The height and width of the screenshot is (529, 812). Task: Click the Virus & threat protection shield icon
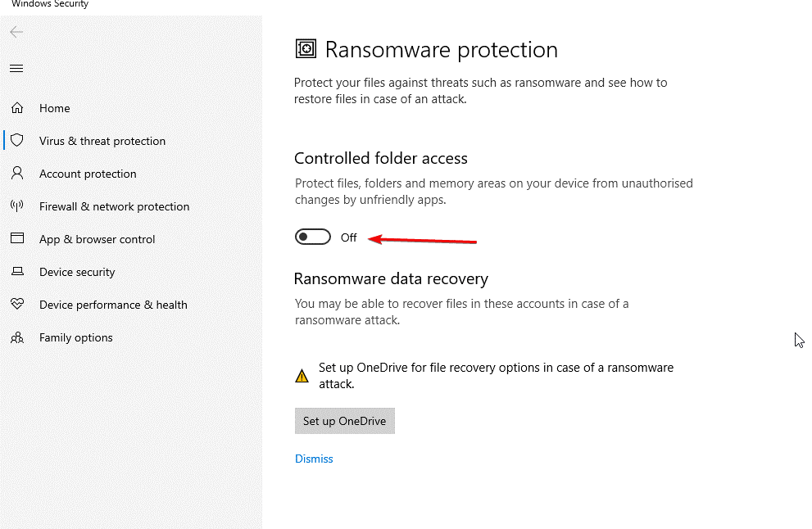(x=17, y=140)
